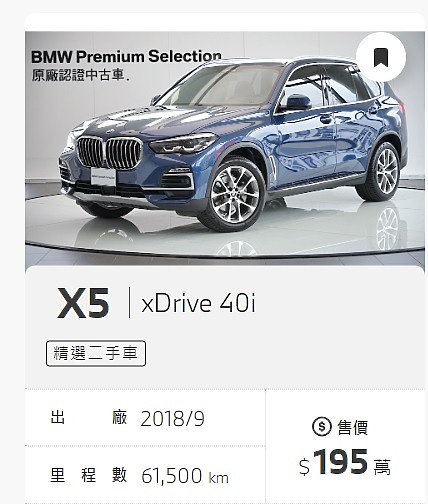Select the 出廠 2018/9 row
This screenshot has height=504, width=428.
[x=145, y=418]
